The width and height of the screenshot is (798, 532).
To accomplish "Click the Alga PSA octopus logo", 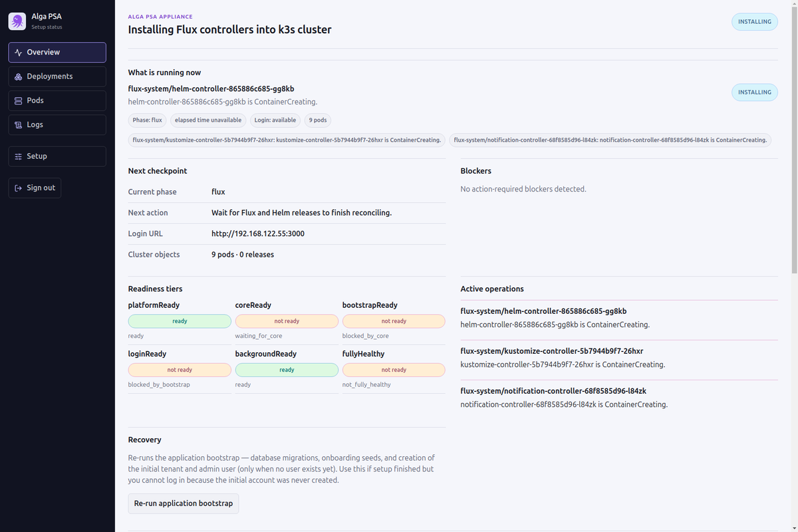I will coord(17,21).
